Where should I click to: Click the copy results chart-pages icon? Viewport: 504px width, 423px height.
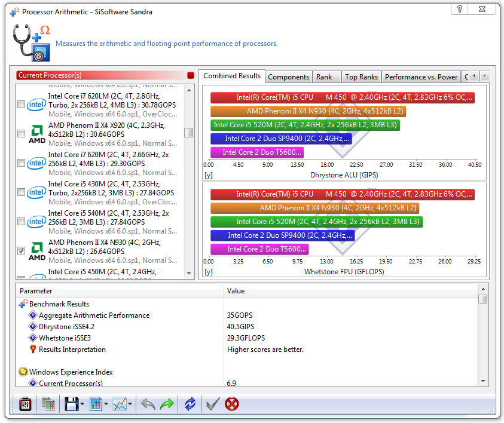tap(48, 404)
